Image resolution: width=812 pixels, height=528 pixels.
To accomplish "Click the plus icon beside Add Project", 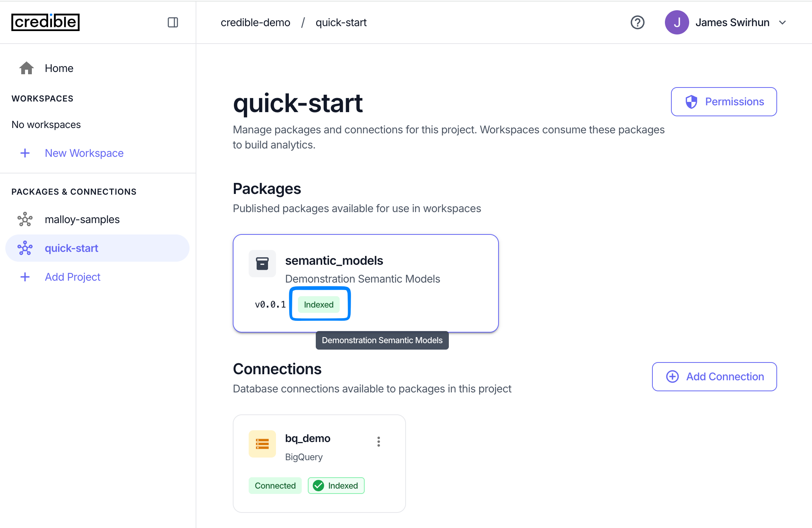I will click(25, 276).
